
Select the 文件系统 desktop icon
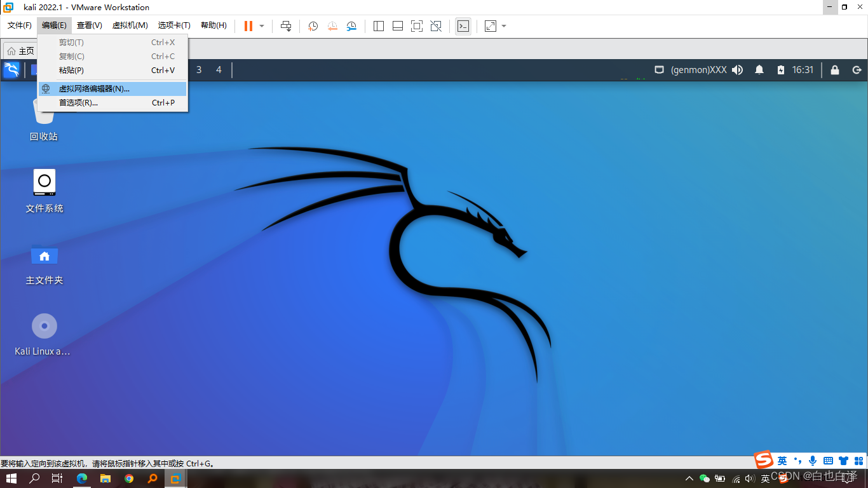click(44, 191)
